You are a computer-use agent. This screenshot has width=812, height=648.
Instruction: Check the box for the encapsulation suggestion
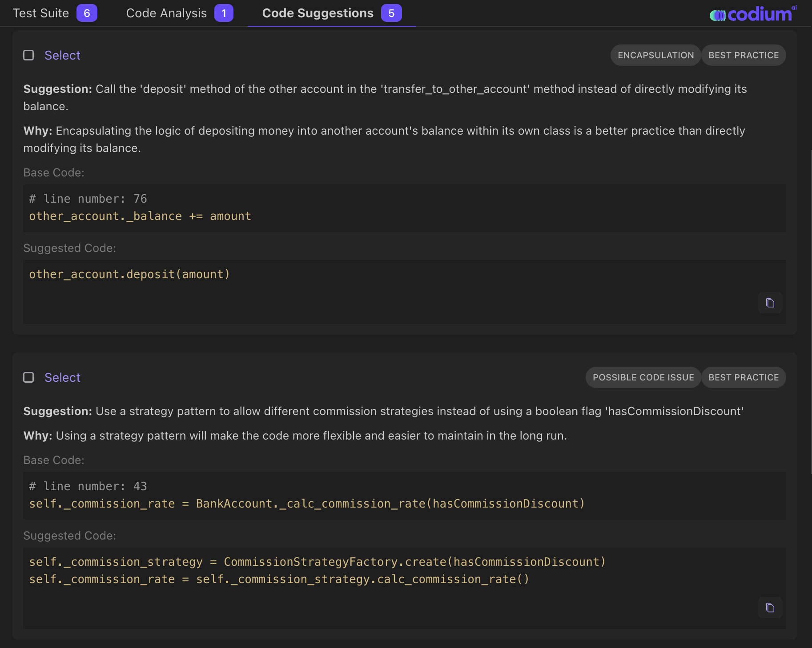pos(28,55)
